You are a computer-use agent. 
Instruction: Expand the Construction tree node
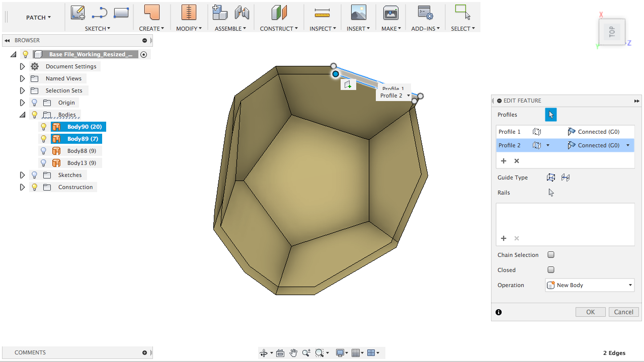pyautogui.click(x=22, y=187)
